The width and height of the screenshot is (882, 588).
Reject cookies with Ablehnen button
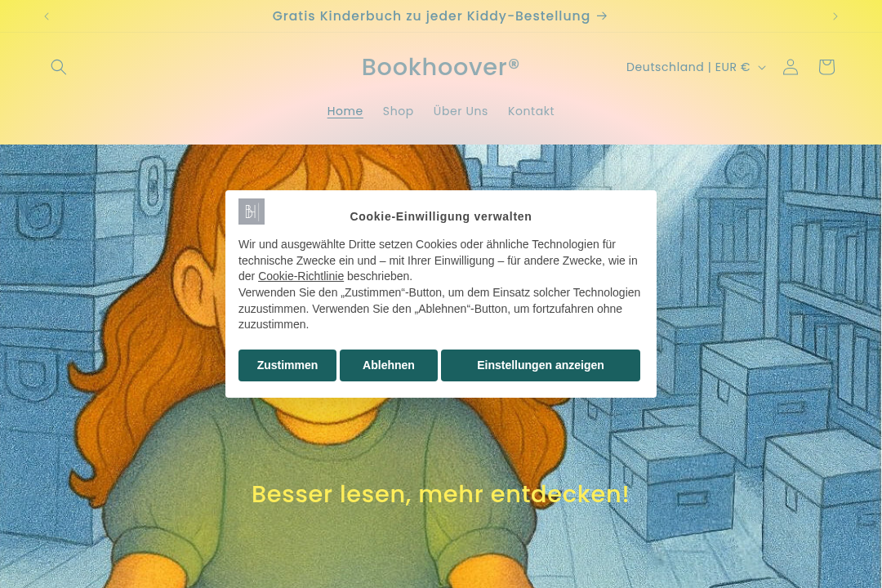[389, 365]
